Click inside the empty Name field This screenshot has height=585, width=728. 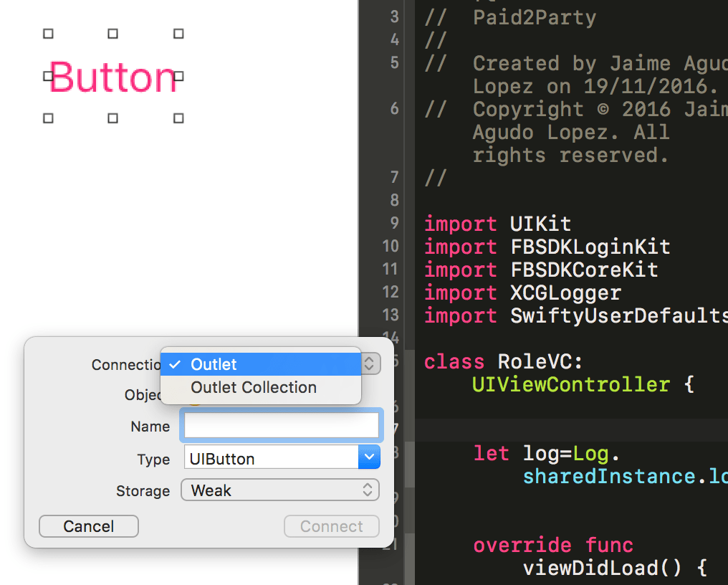(281, 424)
